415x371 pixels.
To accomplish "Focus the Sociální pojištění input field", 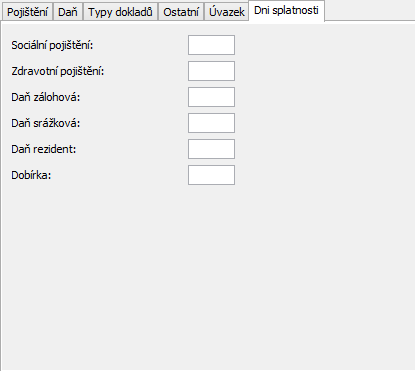I will click(211, 45).
